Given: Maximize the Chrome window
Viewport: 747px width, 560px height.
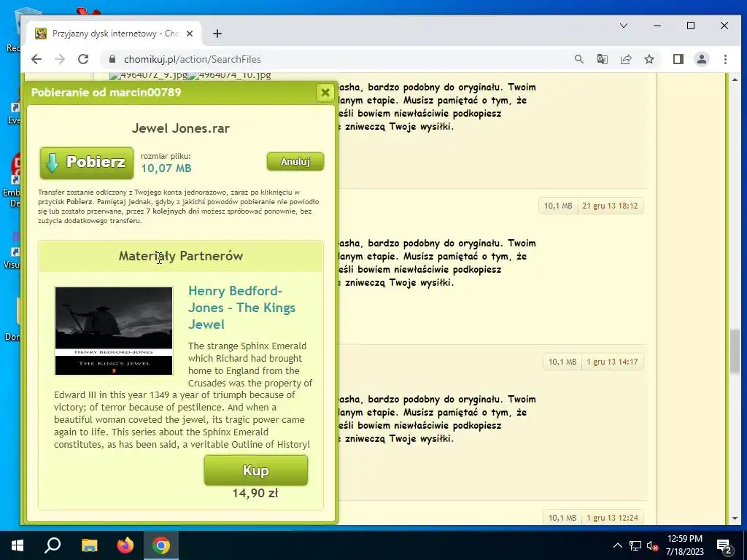Looking at the screenshot, I should click(x=691, y=26).
